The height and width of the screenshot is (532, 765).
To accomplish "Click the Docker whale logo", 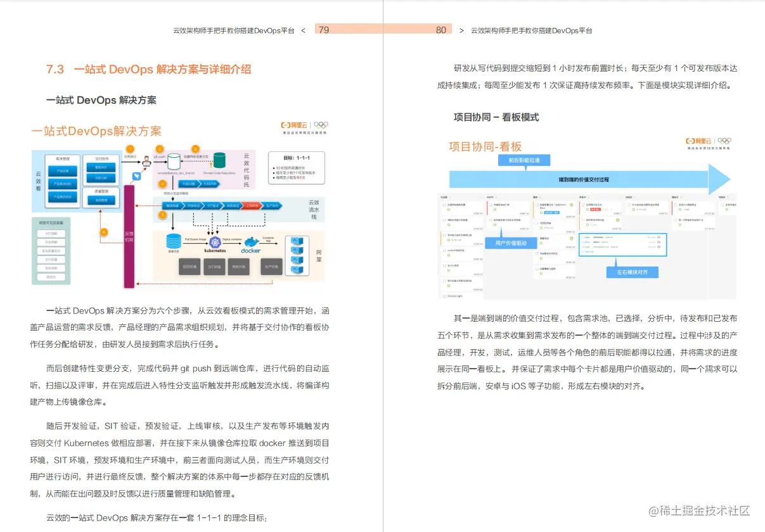I will click(252, 243).
